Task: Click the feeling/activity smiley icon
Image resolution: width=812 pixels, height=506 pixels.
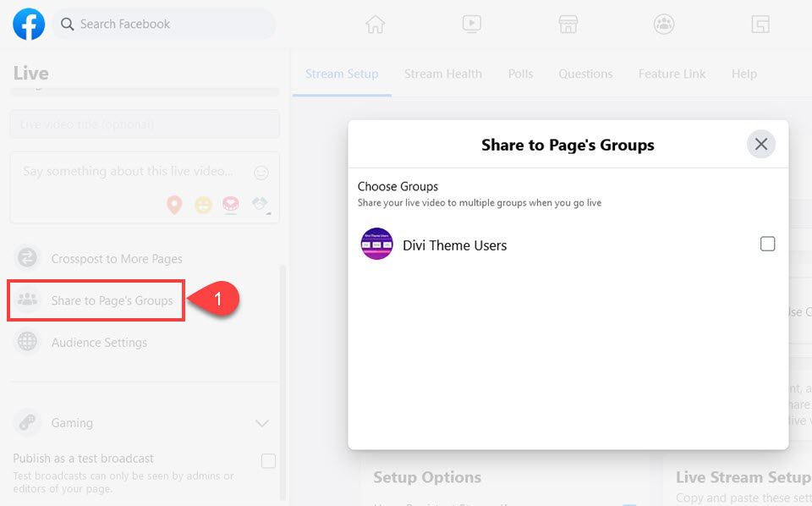Action: [x=202, y=205]
